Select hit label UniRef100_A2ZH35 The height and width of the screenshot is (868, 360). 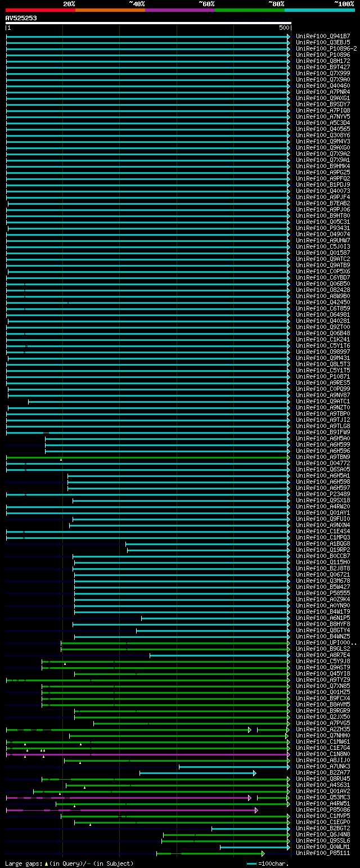[323, 730]
